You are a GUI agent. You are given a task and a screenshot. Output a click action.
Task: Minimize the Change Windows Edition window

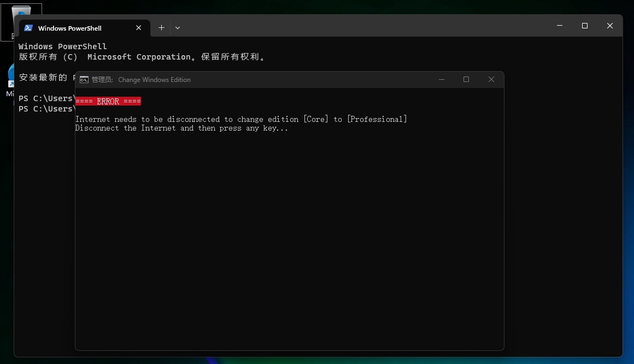[442, 79]
